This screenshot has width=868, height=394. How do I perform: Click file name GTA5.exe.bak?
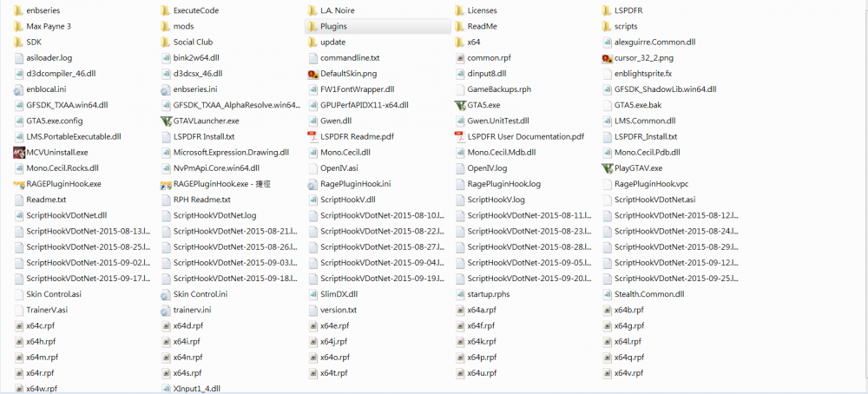tap(638, 105)
